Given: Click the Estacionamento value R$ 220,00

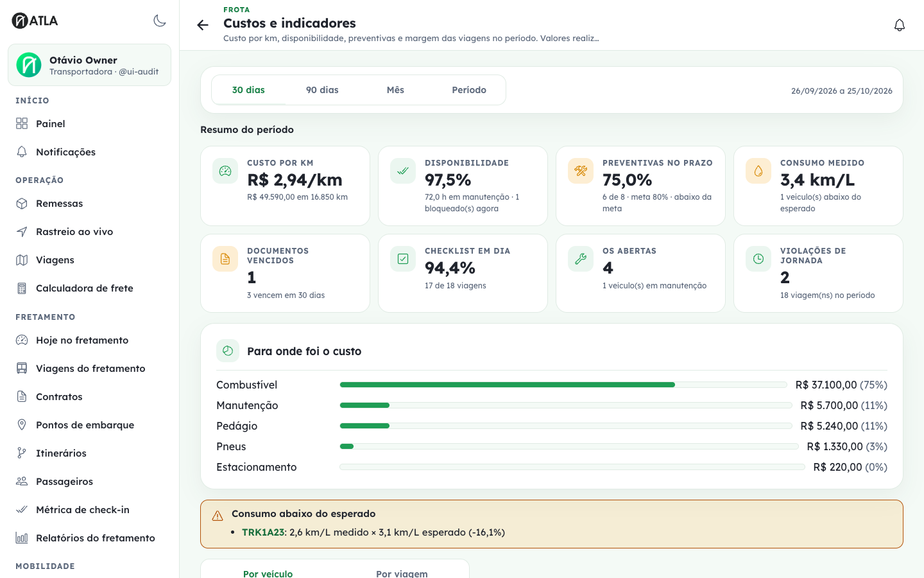Looking at the screenshot, I should click(837, 467).
